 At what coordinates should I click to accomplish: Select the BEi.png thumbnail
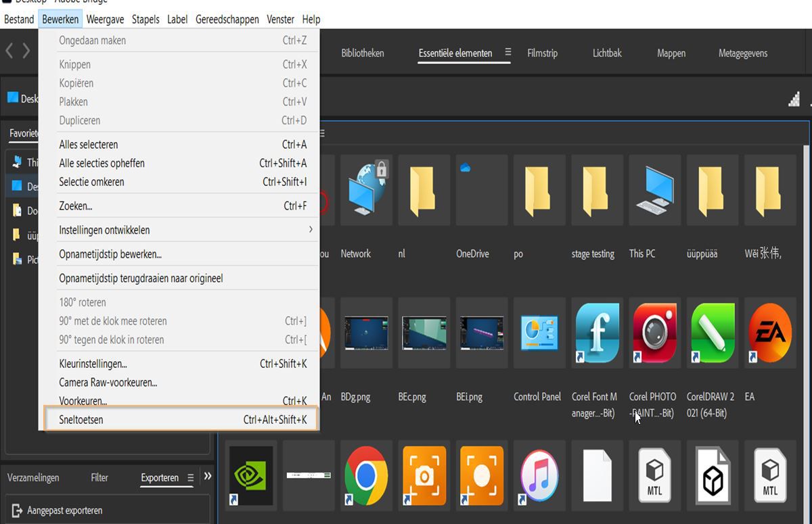482,333
